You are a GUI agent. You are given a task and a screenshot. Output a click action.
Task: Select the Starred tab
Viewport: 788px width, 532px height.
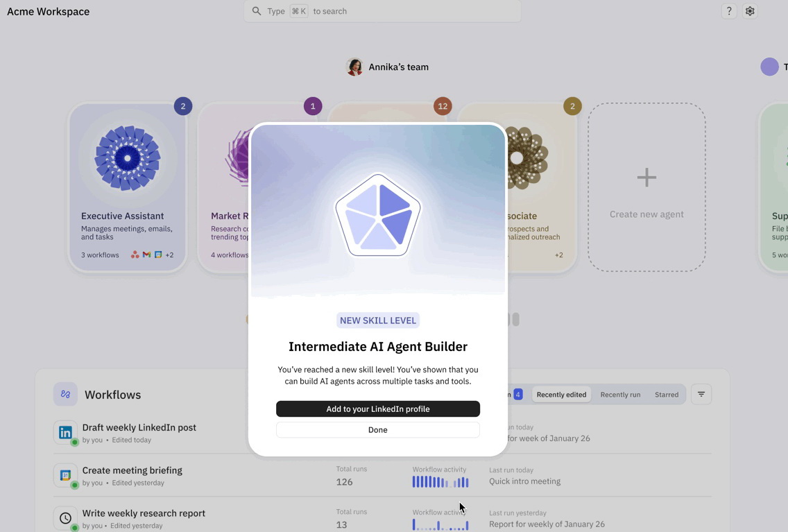tap(667, 395)
